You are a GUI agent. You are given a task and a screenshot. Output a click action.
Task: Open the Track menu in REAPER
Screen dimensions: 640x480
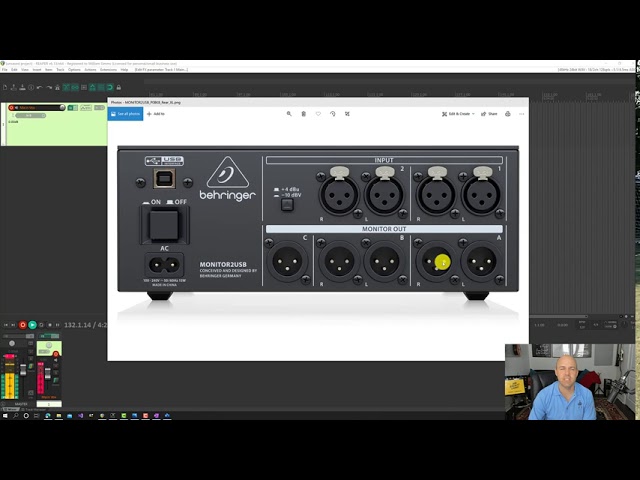60,70
